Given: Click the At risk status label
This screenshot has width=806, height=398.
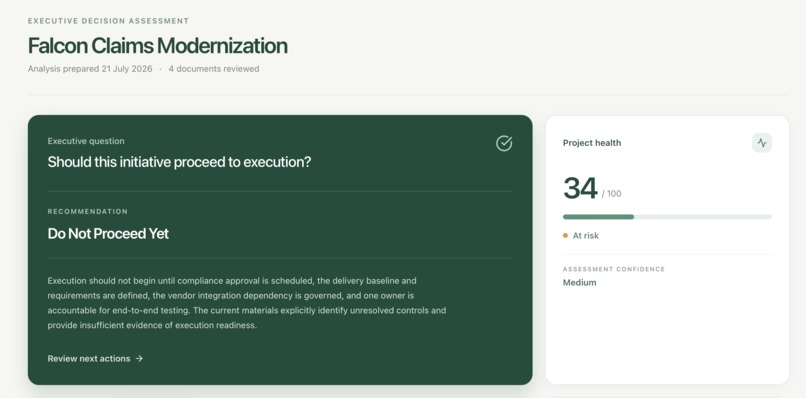Looking at the screenshot, I should click(x=585, y=236).
